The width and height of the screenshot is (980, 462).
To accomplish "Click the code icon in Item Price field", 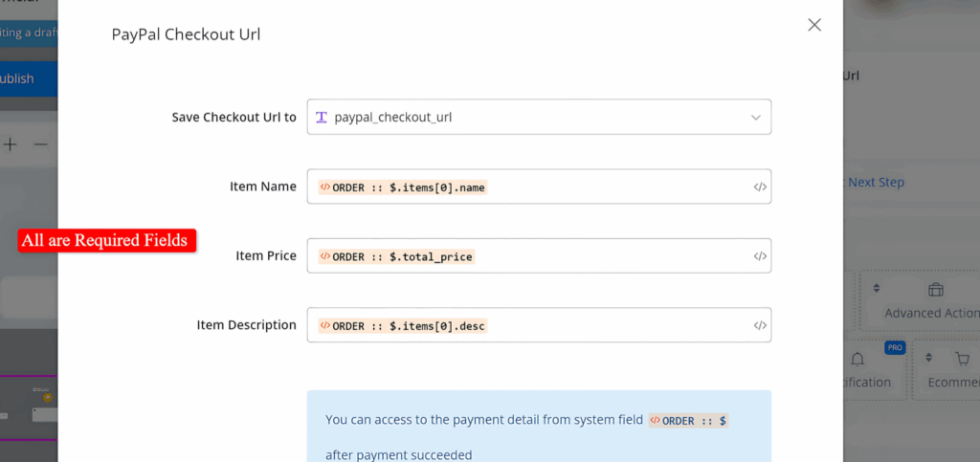I will pyautogui.click(x=760, y=256).
